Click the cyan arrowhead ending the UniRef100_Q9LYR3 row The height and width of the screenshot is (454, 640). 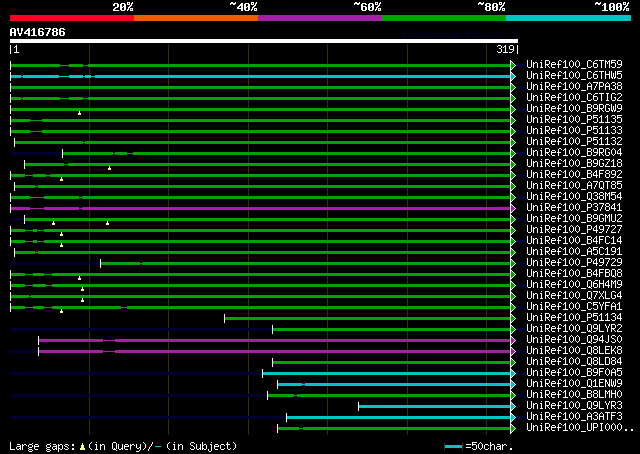513,406
